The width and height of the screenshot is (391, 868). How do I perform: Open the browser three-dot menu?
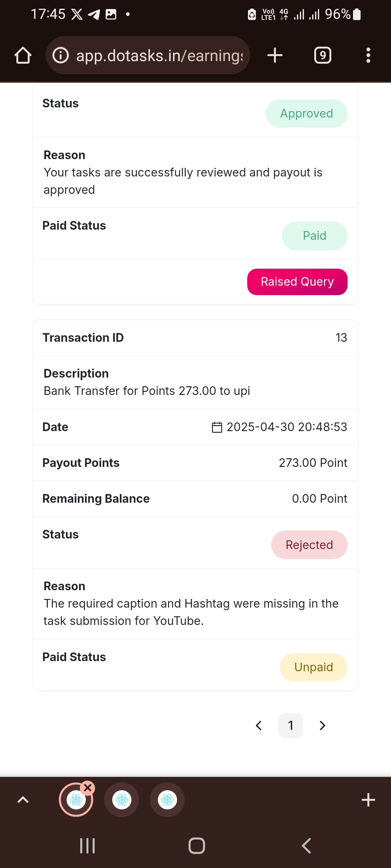[368, 55]
